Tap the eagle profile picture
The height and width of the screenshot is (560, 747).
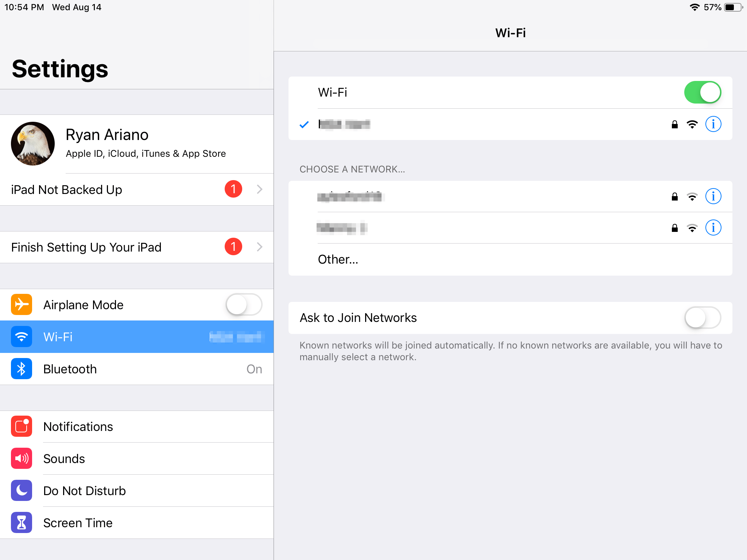click(33, 143)
